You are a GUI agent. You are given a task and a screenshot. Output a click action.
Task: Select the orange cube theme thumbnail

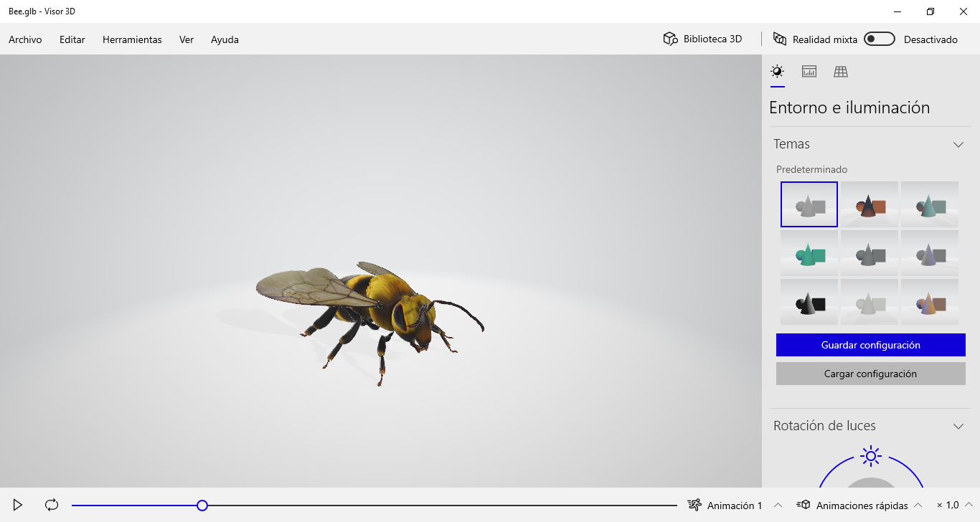point(870,204)
